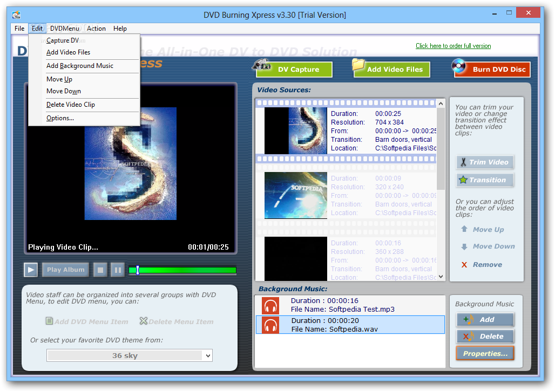Click the Delete background music icon
The height and width of the screenshot is (392, 555).
[x=468, y=336]
